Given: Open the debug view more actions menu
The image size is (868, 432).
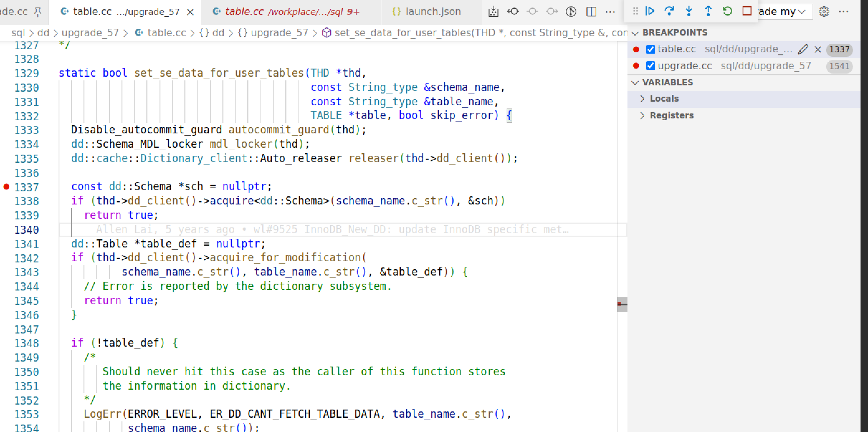Looking at the screenshot, I should tap(843, 12).
